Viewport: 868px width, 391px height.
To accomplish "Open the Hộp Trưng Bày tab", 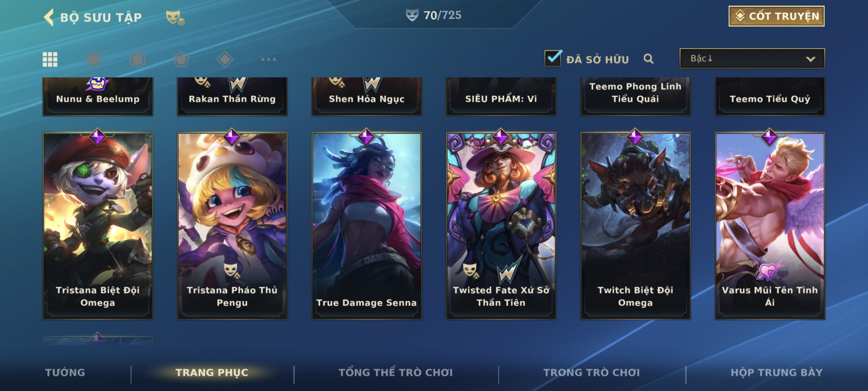I will pos(776,372).
